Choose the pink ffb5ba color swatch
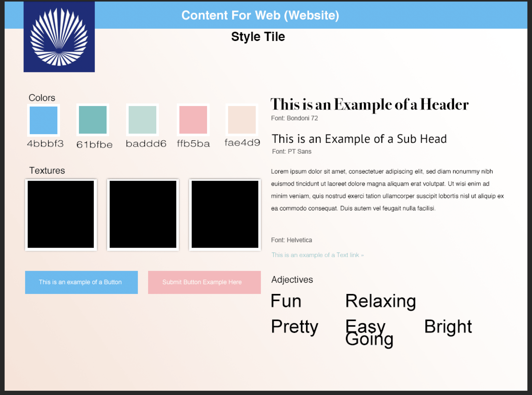Image resolution: width=532 pixels, height=395 pixels. tap(193, 120)
